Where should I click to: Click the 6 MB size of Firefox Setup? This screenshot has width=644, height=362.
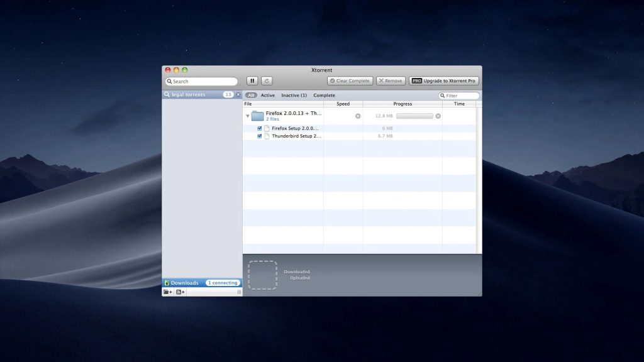tap(387, 128)
